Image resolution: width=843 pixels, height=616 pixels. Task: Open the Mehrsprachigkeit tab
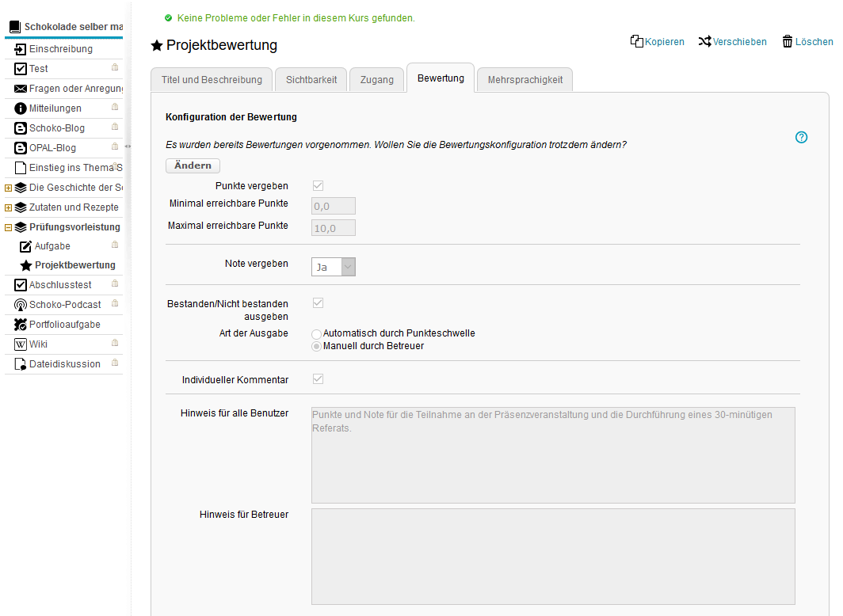point(524,80)
